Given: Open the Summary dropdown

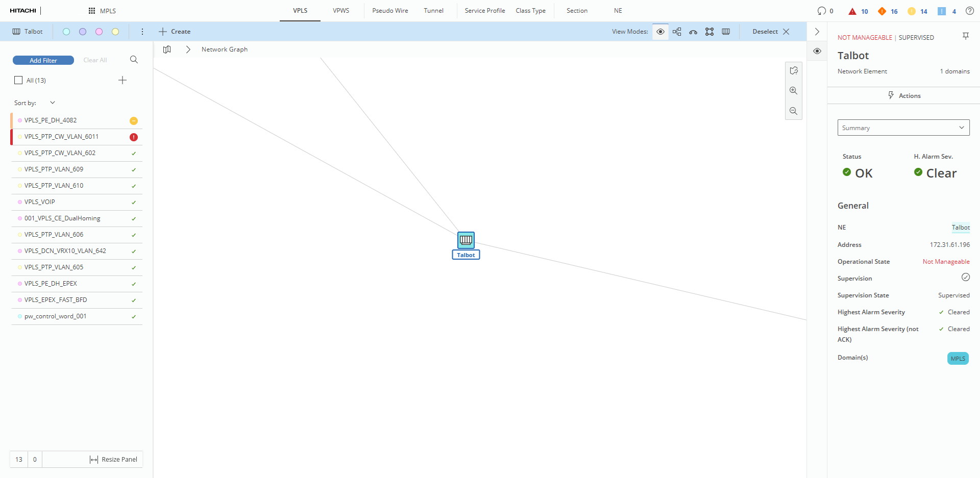Looking at the screenshot, I should pyautogui.click(x=903, y=128).
